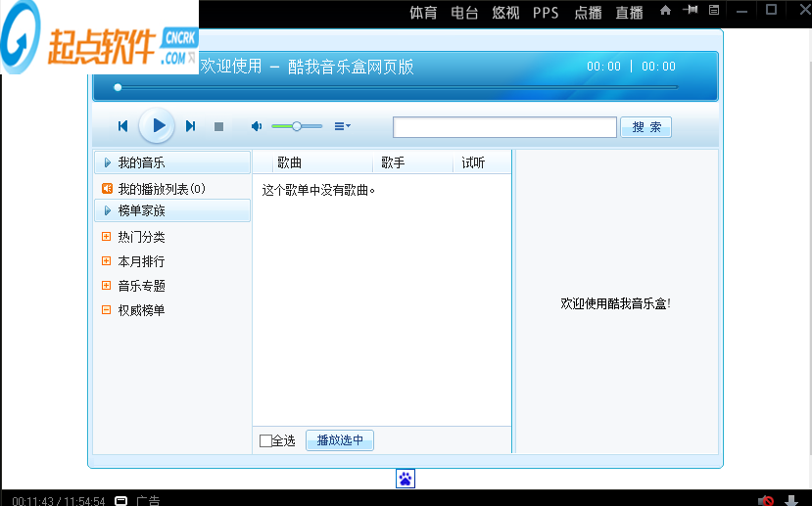Viewport: 812px width, 506px height.
Task: Click the 欢迎使用酷我音乐盒! welcome text
Action: (x=616, y=303)
